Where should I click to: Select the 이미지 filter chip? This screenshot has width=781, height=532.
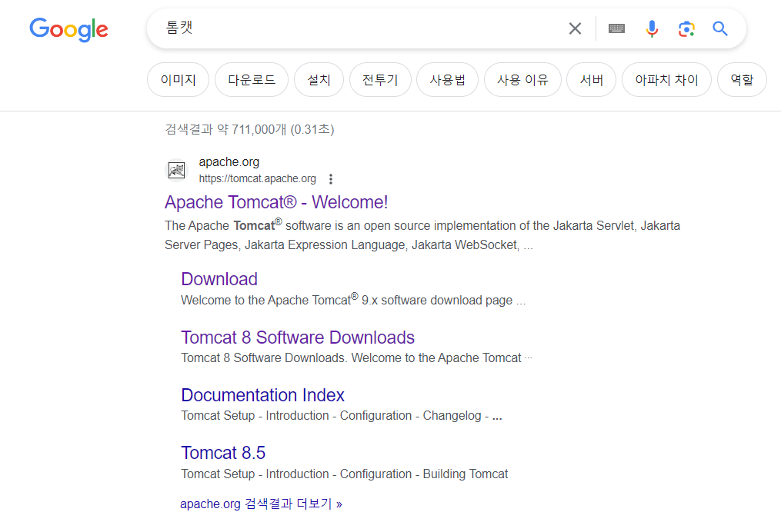tap(178, 80)
